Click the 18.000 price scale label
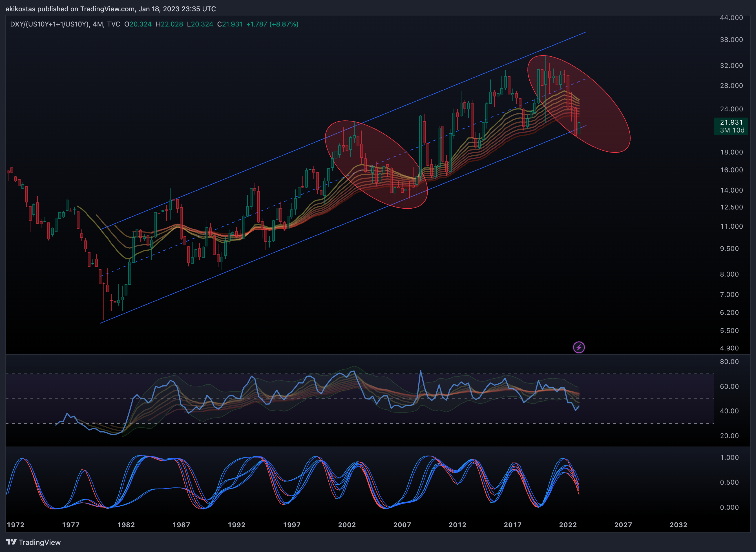 [731, 152]
